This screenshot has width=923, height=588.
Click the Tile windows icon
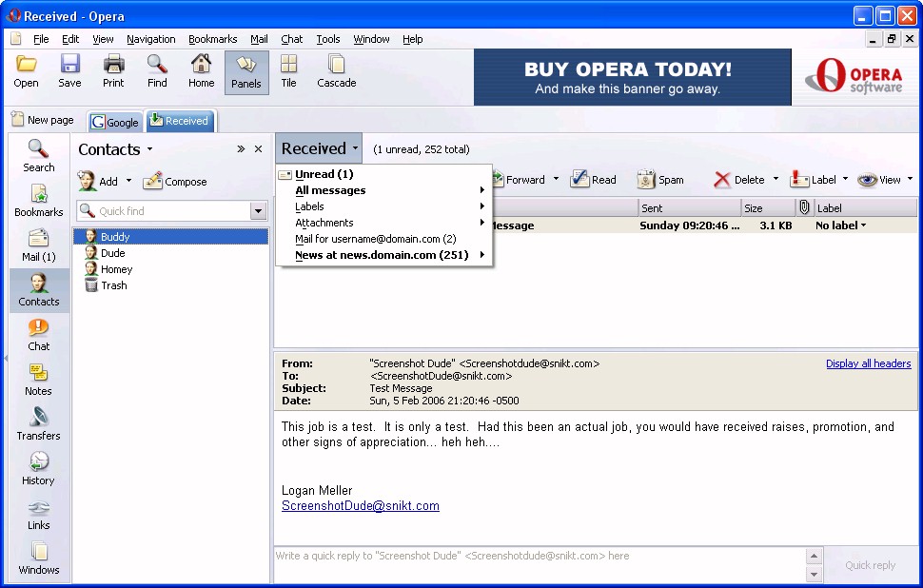point(288,71)
